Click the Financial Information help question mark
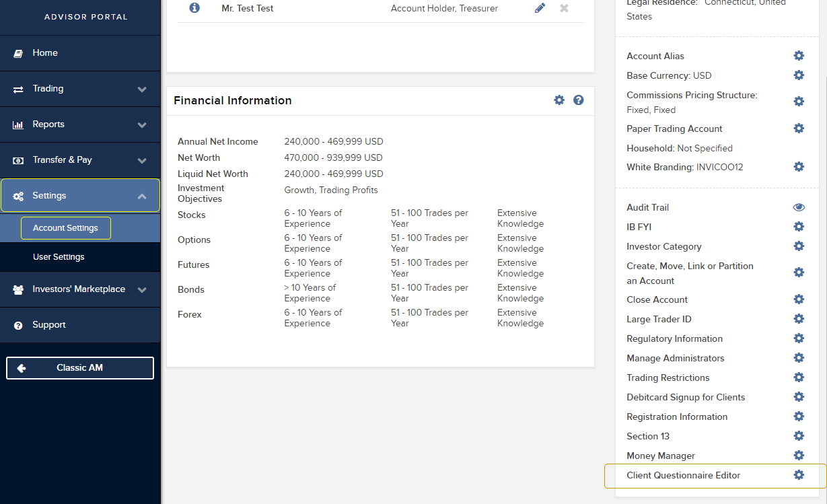827x504 pixels. (x=579, y=100)
